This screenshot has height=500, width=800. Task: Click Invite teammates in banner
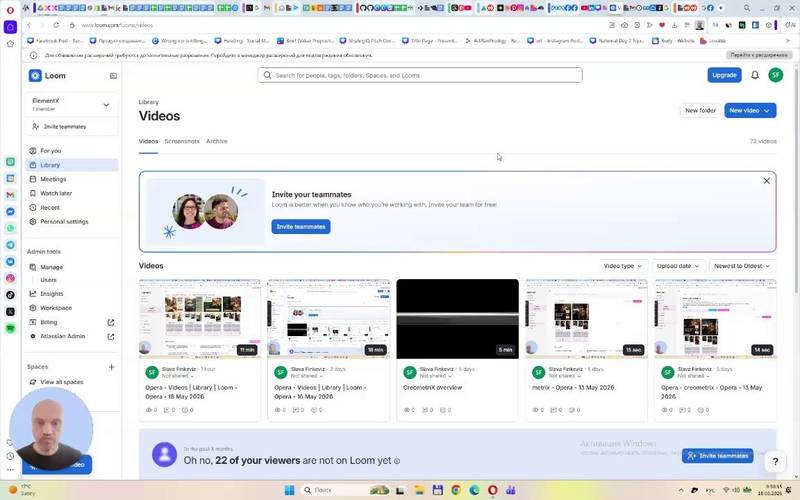point(301,227)
